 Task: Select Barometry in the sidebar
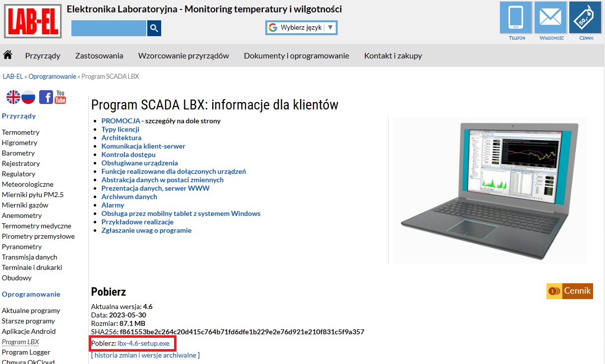[x=18, y=153]
